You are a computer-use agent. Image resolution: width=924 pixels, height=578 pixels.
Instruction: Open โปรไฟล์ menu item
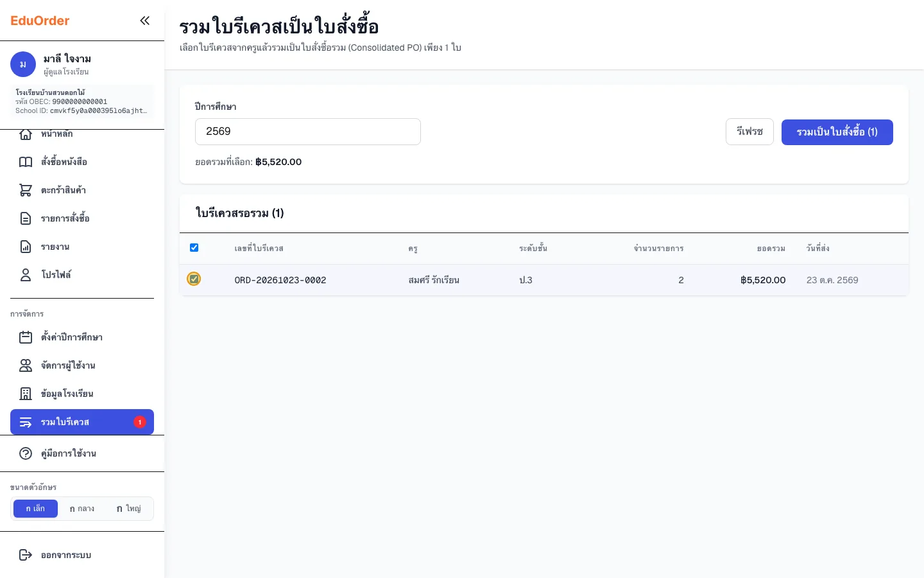[82, 275]
